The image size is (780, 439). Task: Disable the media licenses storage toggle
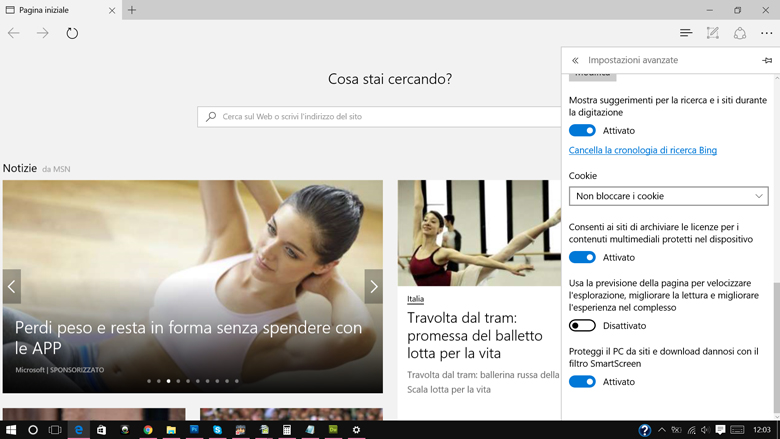pyautogui.click(x=582, y=258)
